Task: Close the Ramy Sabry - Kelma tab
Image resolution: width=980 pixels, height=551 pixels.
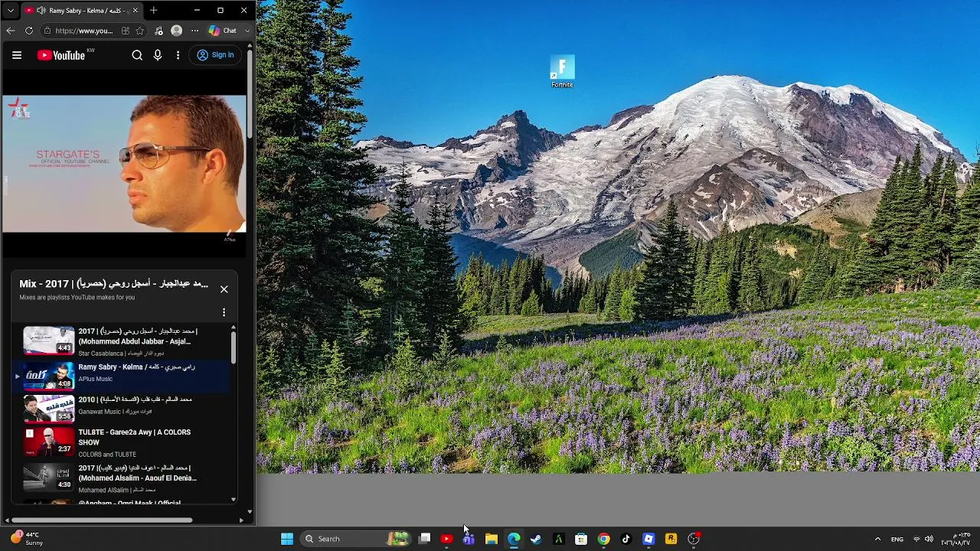Action: click(136, 11)
